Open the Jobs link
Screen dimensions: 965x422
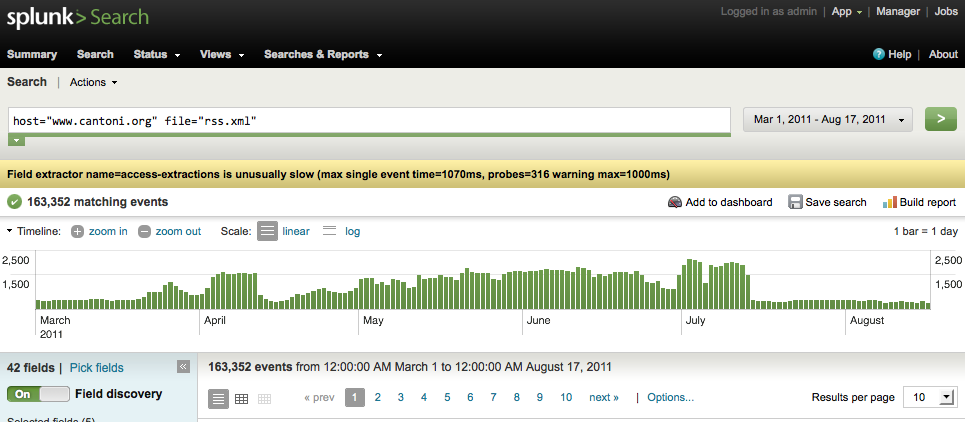coord(946,11)
